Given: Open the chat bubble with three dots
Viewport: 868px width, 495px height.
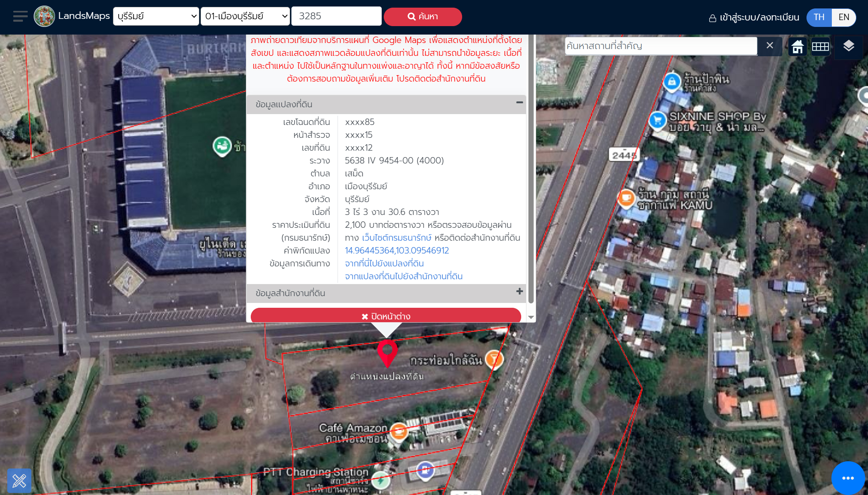Looking at the screenshot, I should click(x=848, y=478).
